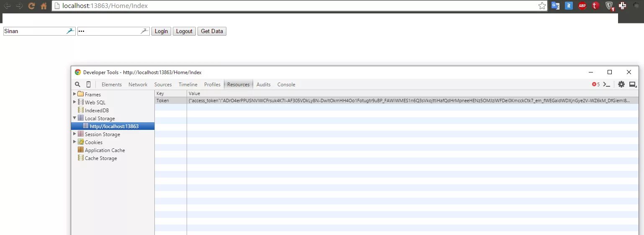Switch to the Elements tab
644x235 pixels.
click(112, 85)
